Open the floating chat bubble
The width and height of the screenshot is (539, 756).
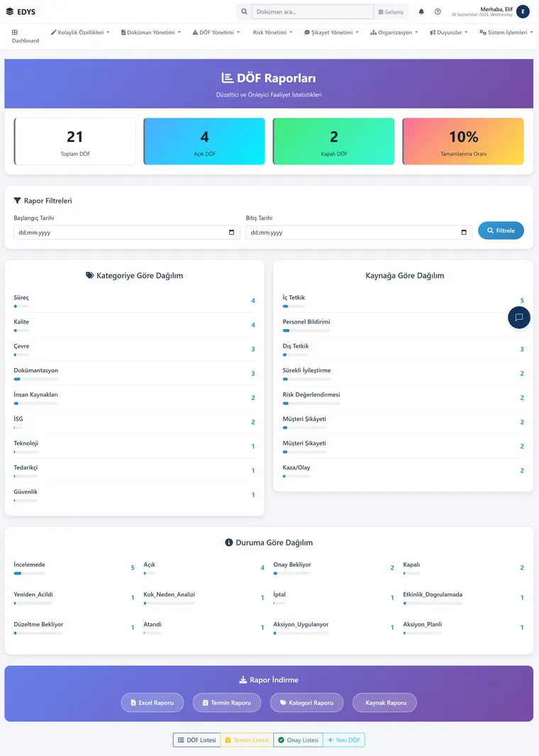[x=519, y=317]
